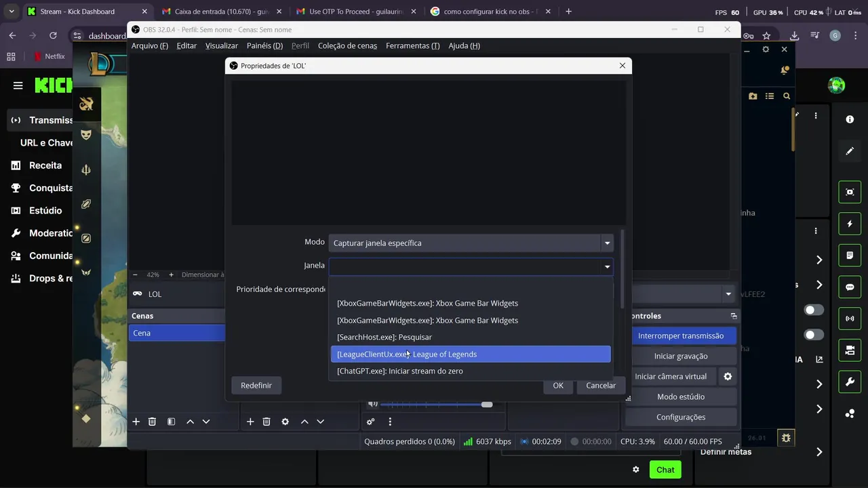Move scene up with the arrow in Cenas toolbar
868x488 pixels.
click(190, 422)
